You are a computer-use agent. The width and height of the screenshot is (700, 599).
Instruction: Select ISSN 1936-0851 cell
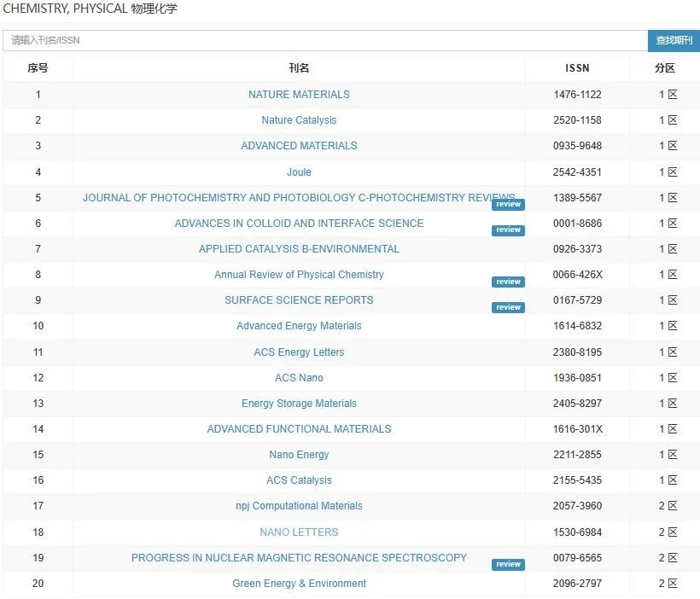(577, 378)
